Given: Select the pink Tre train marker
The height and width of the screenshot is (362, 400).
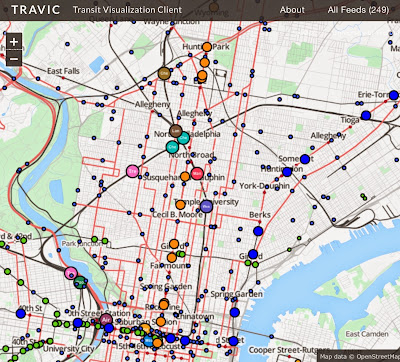Looking at the screenshot, I should tap(133, 171).
